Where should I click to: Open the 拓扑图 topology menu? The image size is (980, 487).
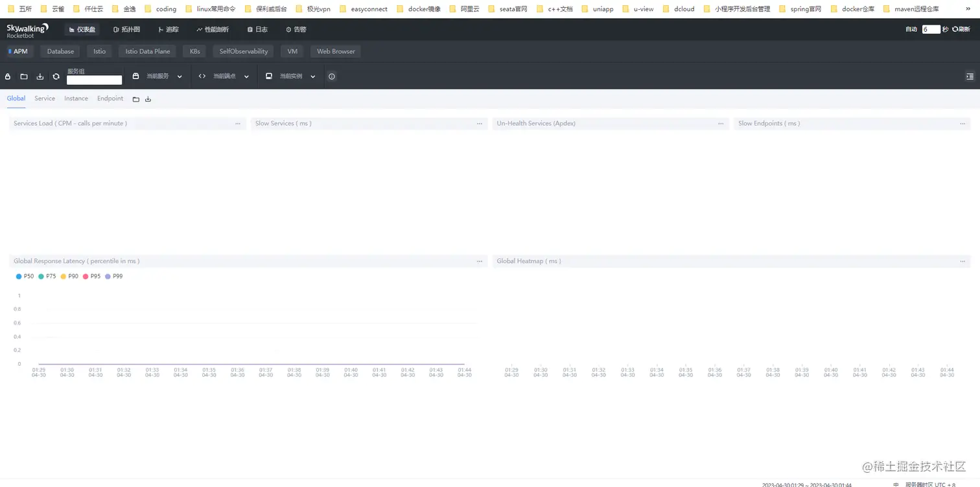tap(126, 29)
